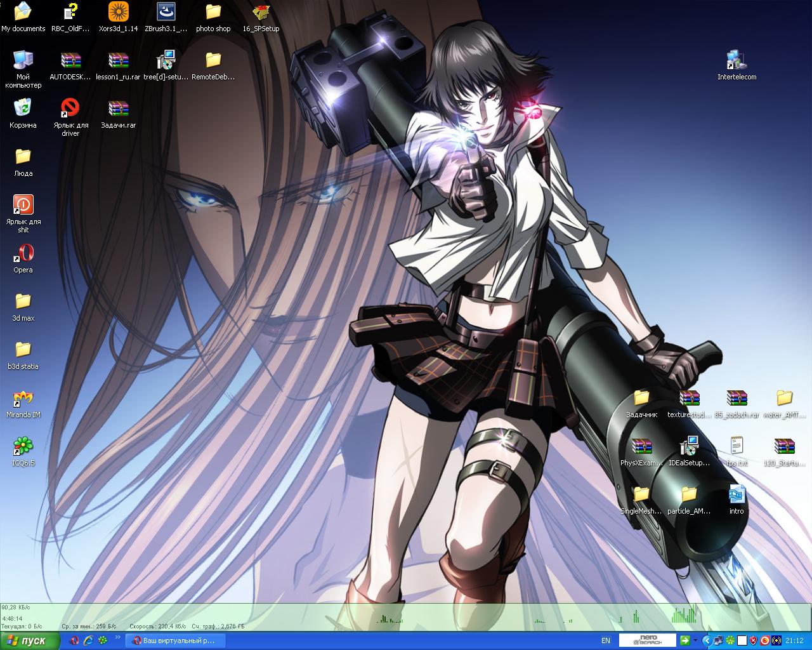
Task: Open the Nero Search options dropdown arrow
Action: (696, 640)
